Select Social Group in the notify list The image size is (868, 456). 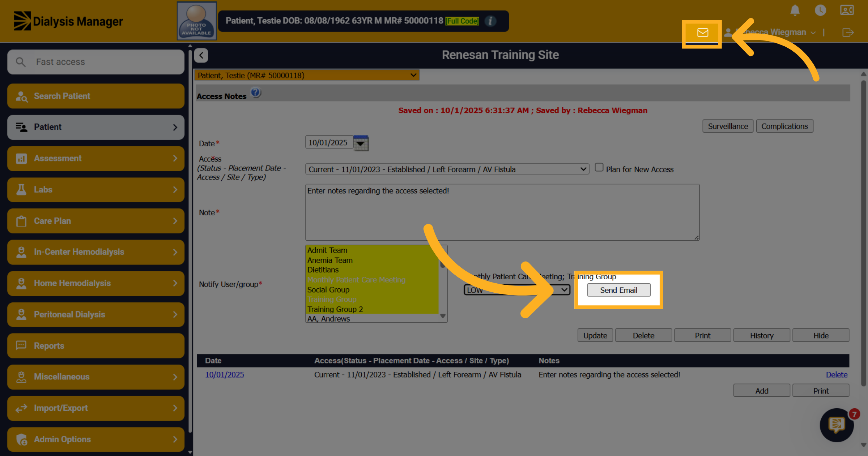click(372, 290)
